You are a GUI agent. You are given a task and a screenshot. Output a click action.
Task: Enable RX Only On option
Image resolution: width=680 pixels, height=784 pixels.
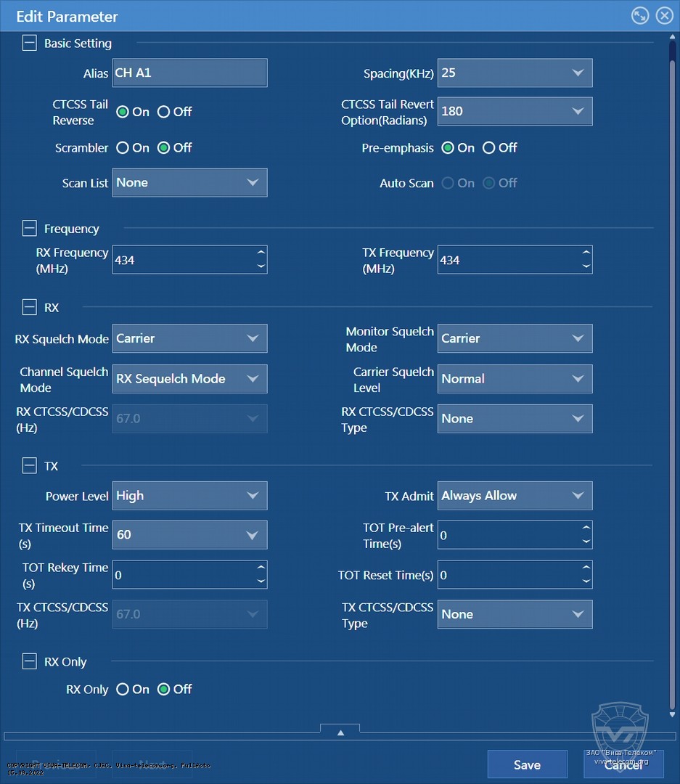pyautogui.click(x=123, y=690)
